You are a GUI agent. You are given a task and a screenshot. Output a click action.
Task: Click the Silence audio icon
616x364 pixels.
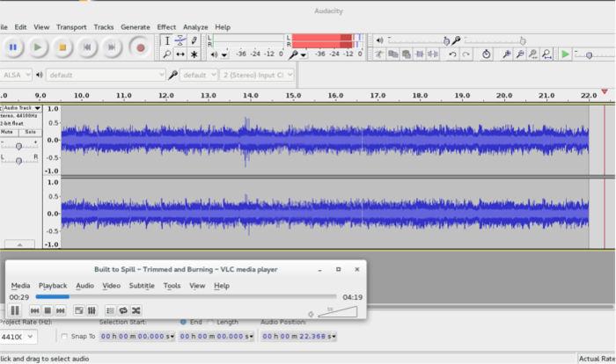click(x=433, y=55)
